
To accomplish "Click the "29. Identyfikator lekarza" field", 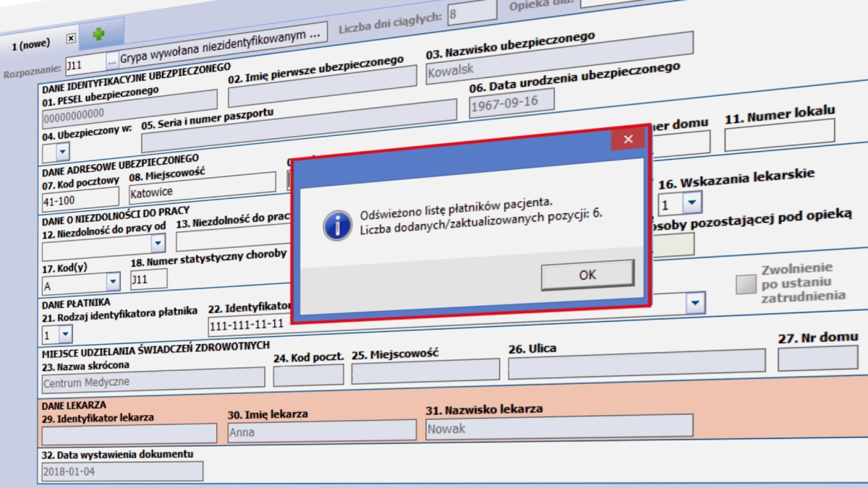I will (129, 434).
